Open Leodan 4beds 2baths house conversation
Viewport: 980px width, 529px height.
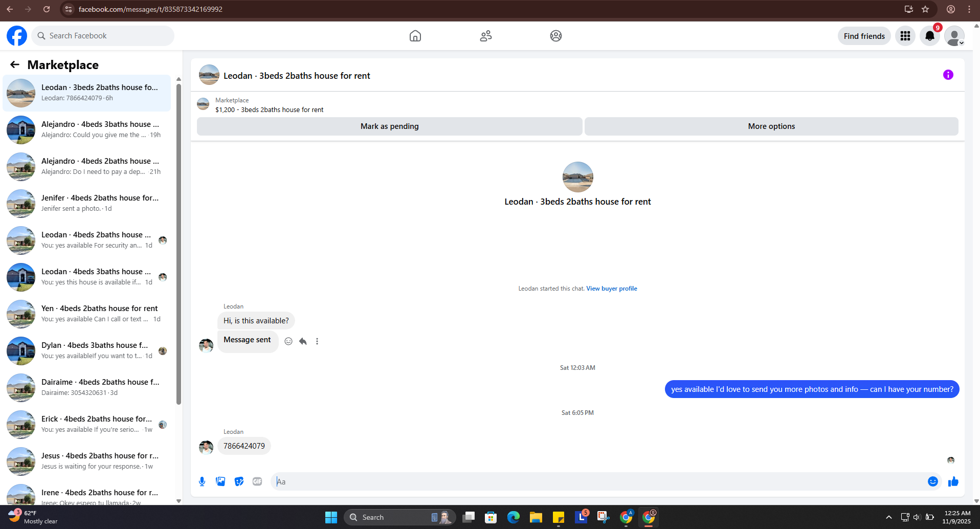(87, 240)
